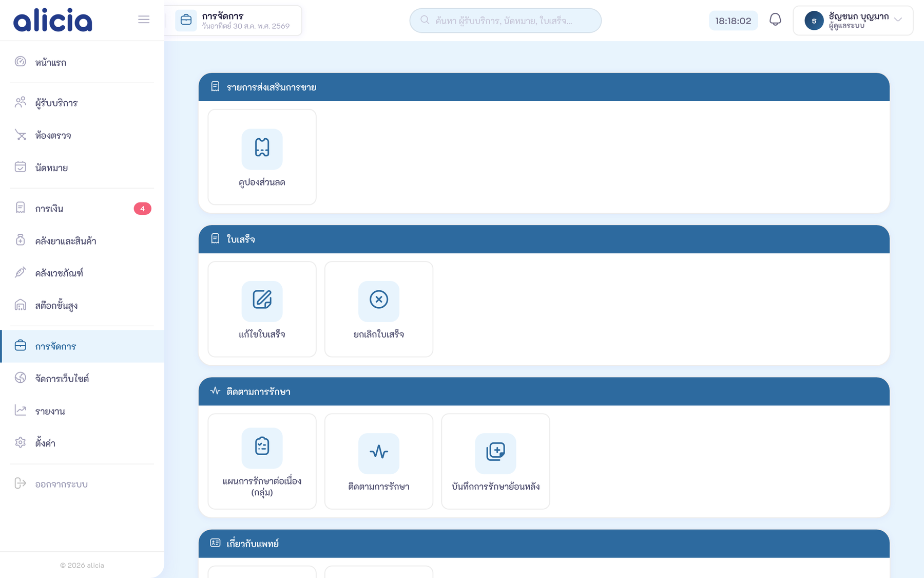Log out via ออกจากระบบ
Viewport: 924px width, 578px height.
[x=82, y=484]
